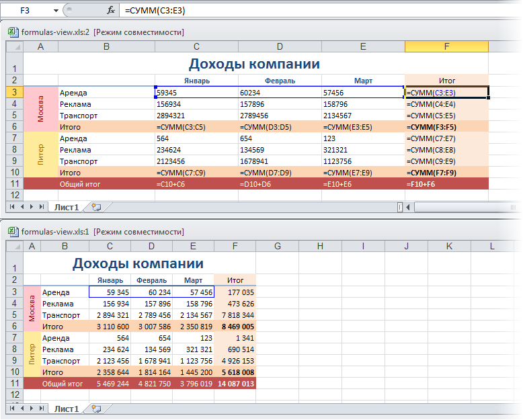The height and width of the screenshot is (420, 523).
Task: Go to previous sheet in top window
Action: click(x=22, y=207)
